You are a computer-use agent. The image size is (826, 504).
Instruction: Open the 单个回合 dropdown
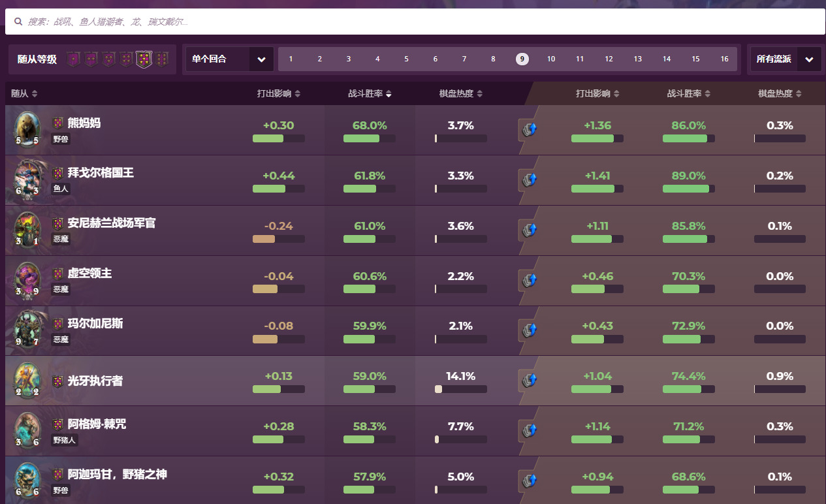tap(229, 59)
